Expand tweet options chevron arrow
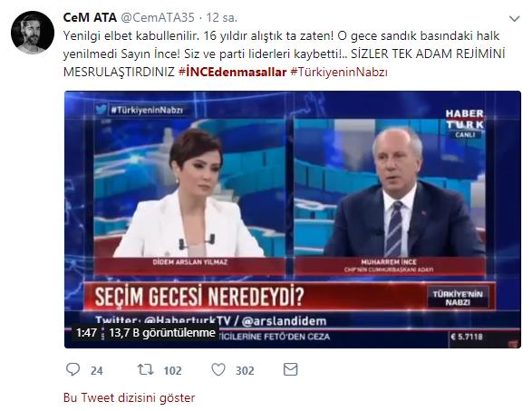This screenshot has height=411, width=532. (x=515, y=19)
